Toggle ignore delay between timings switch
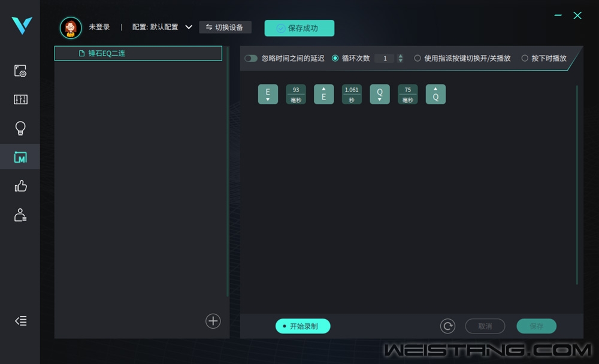The image size is (599, 364). tap(251, 59)
